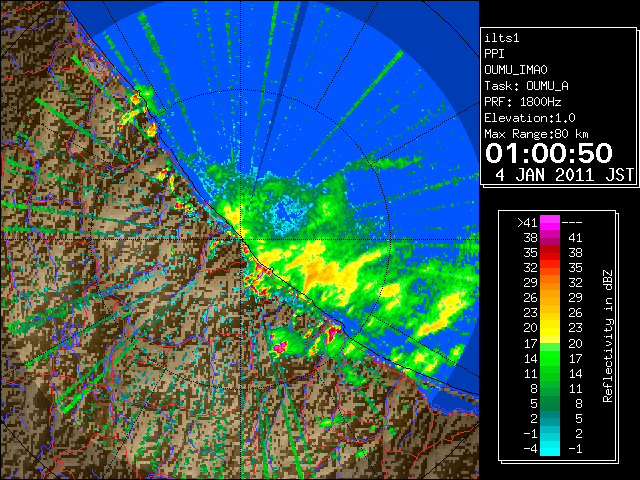The width and height of the screenshot is (640, 480).
Task: Click the 'Max Range:80 km' text
Action: (x=536, y=134)
